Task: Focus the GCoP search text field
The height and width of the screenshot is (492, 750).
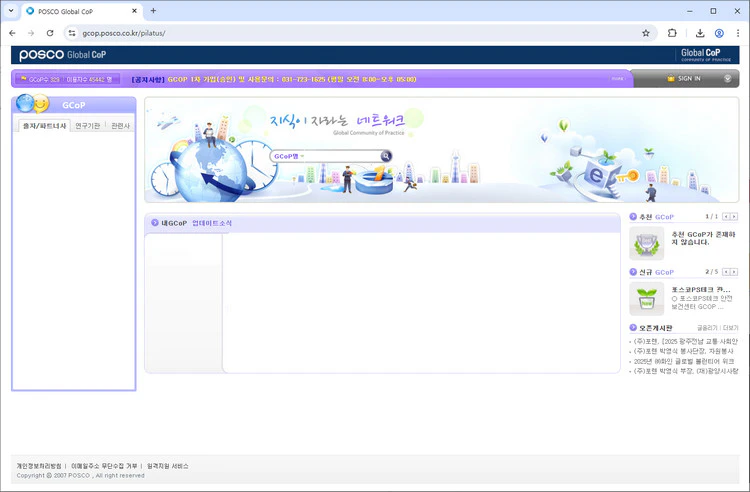Action: [x=342, y=156]
